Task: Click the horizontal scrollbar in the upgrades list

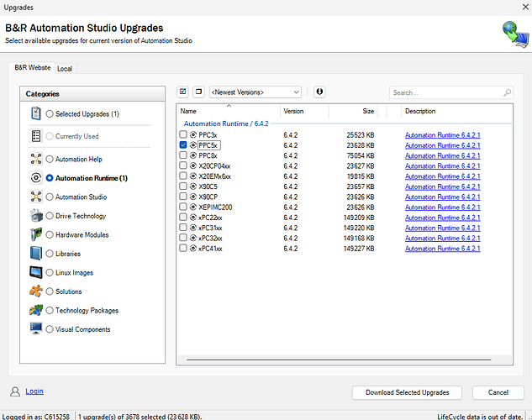Action: (339, 360)
